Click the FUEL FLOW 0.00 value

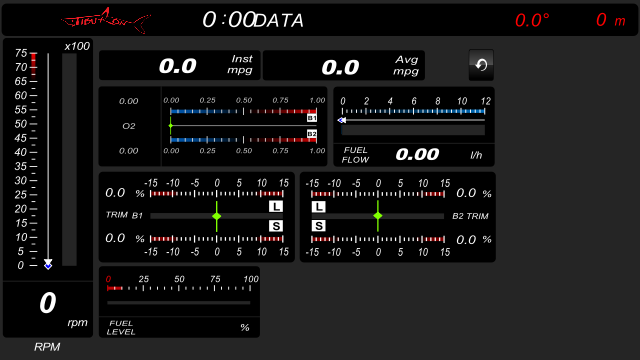[x=417, y=154]
